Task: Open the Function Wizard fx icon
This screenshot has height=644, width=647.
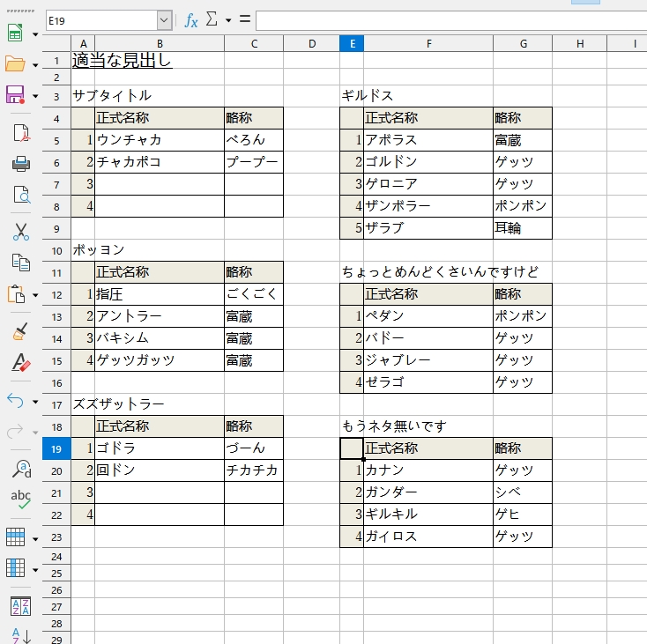Action: [x=190, y=20]
